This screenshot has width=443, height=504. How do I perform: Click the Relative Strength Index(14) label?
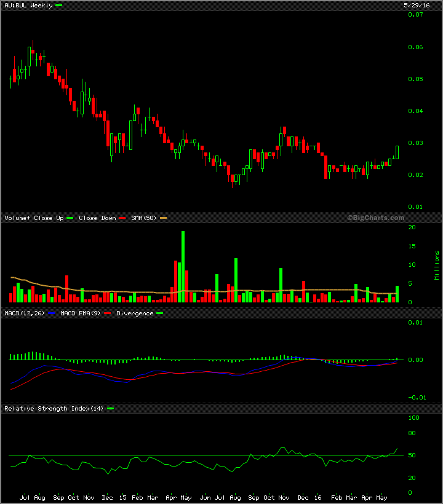[54, 409]
